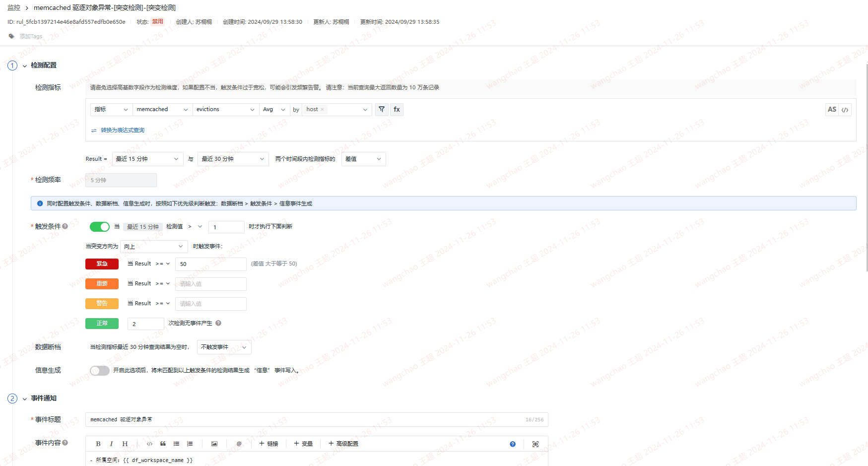Click the red 紧急 level label

pyautogui.click(x=102, y=264)
